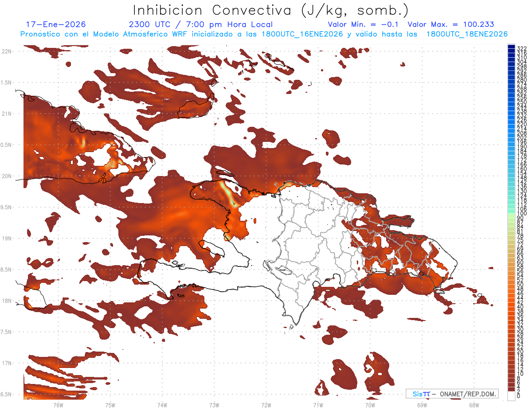Select the validity stamp "1800UTC_18ENE2026"
532x411 pixels.
pyautogui.click(x=467, y=34)
